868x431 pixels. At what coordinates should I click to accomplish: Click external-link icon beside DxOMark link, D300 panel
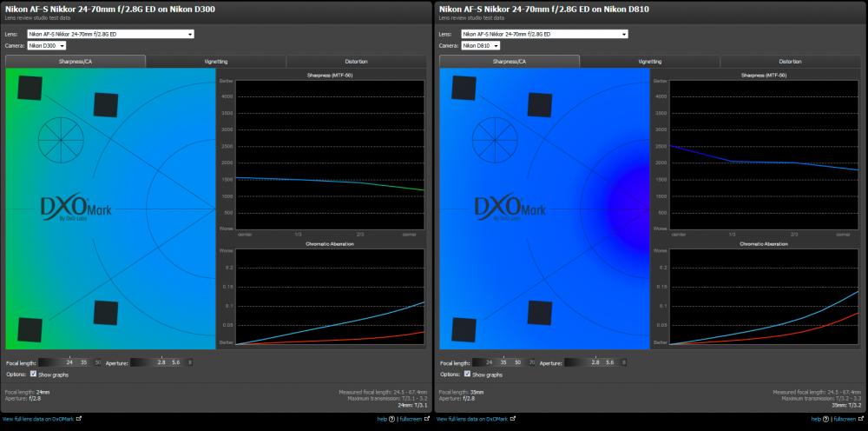tap(79, 419)
